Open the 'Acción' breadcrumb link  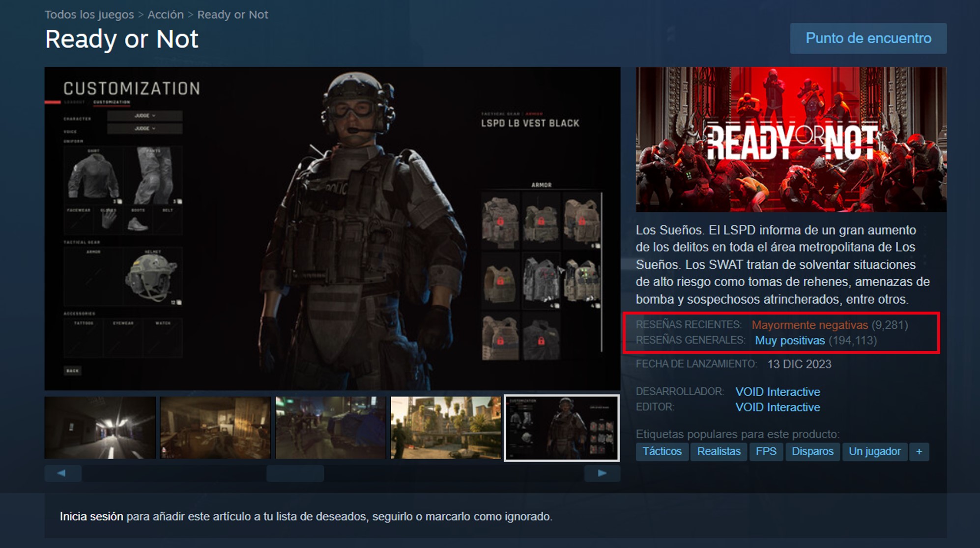166,15
